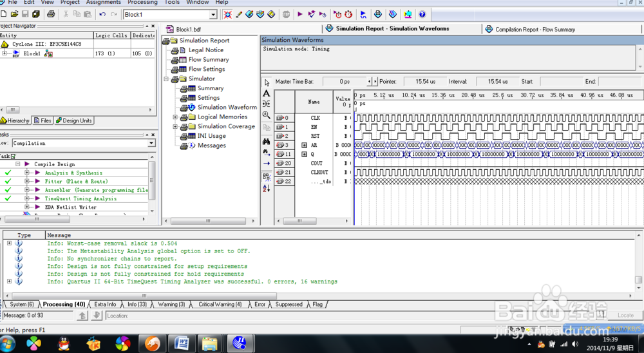Click the Copy toolbar icon
Screen dimensions: 644x353
click(x=77, y=14)
